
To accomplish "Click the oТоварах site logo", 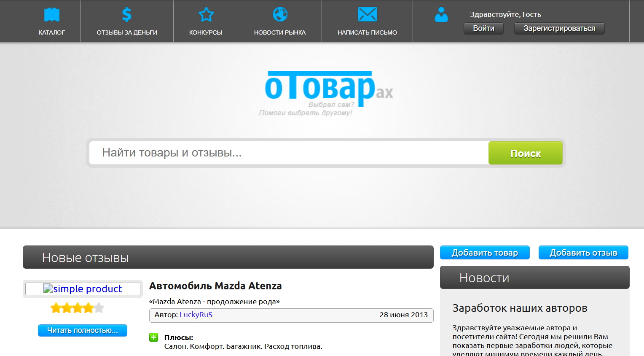I will 327,93.
